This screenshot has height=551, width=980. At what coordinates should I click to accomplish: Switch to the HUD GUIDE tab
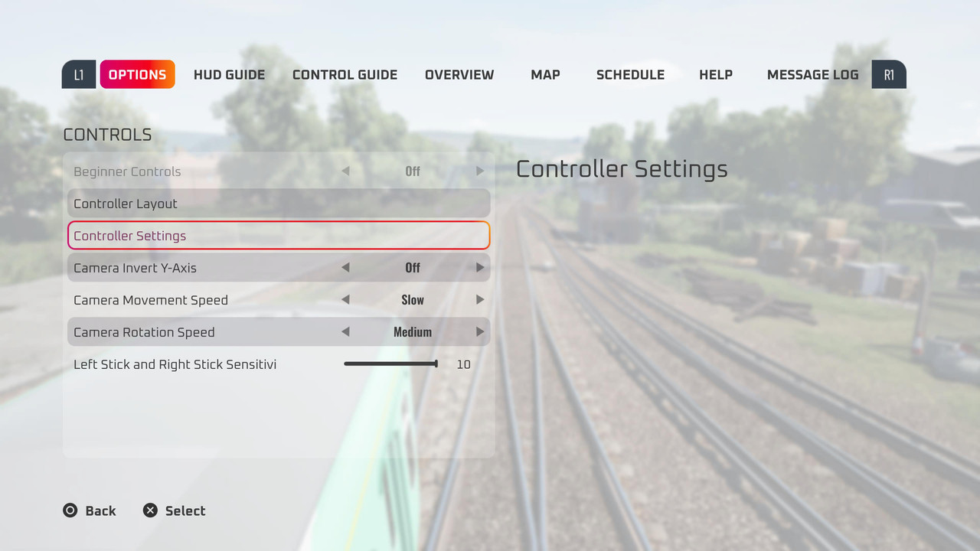pos(229,74)
